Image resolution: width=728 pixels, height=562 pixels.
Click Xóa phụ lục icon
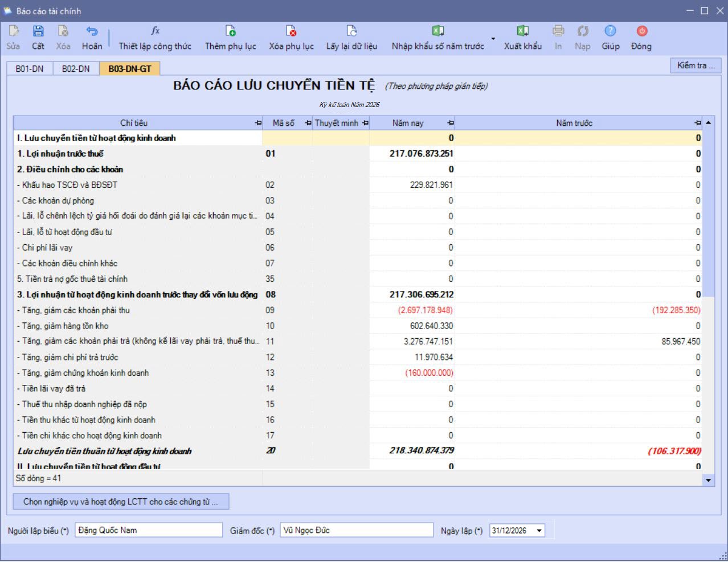[x=291, y=32]
